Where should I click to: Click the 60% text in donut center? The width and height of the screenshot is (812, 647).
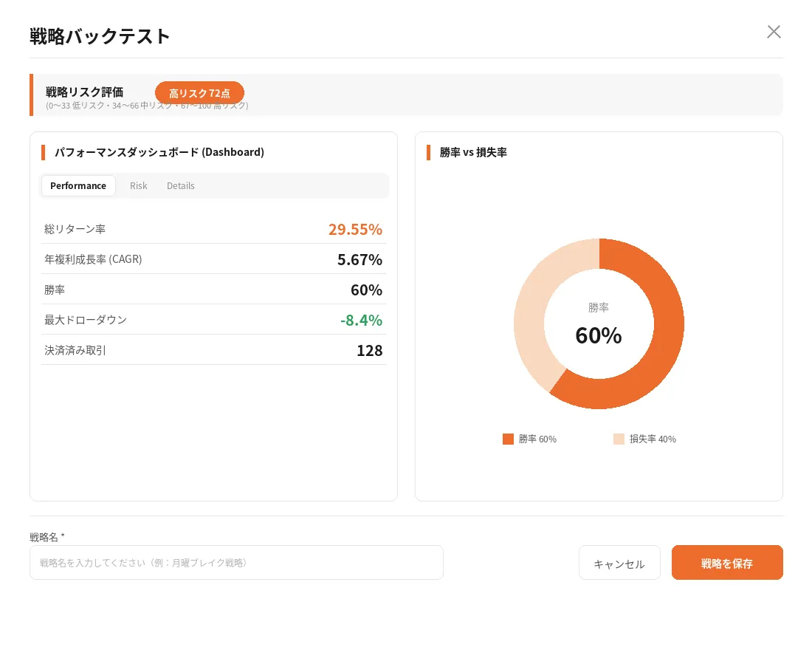(x=599, y=335)
